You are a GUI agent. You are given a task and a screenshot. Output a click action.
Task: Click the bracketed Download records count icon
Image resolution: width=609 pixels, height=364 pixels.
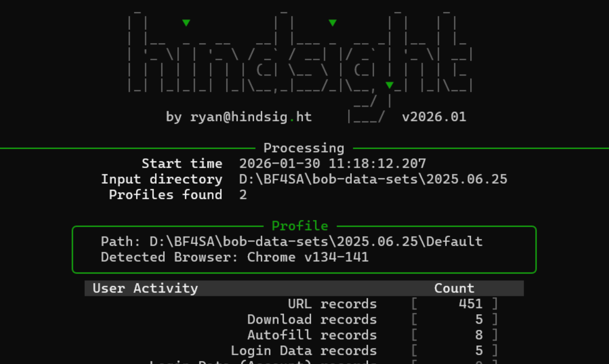pyautogui.click(x=455, y=319)
